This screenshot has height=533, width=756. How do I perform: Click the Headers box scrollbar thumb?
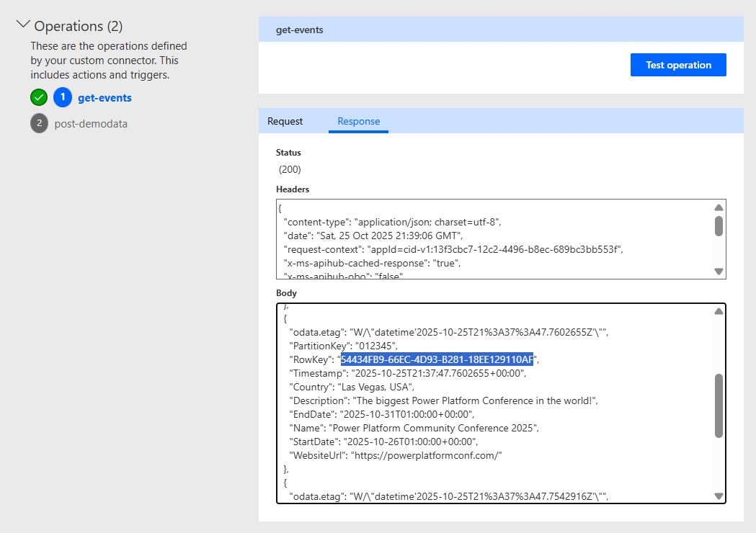pyautogui.click(x=719, y=225)
